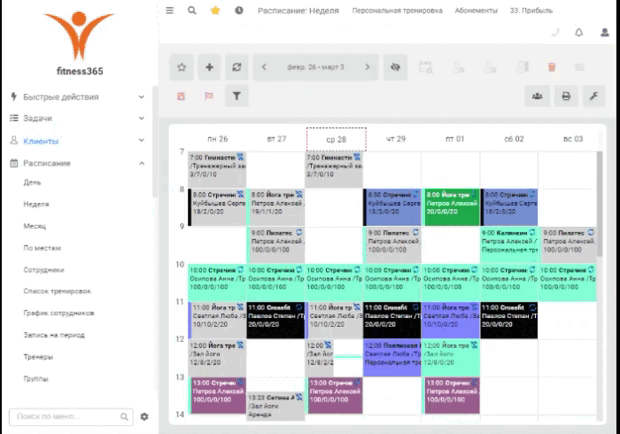Screen dimensions: 620x434
Task: Click the grayed grid view icon
Action: pos(579,67)
